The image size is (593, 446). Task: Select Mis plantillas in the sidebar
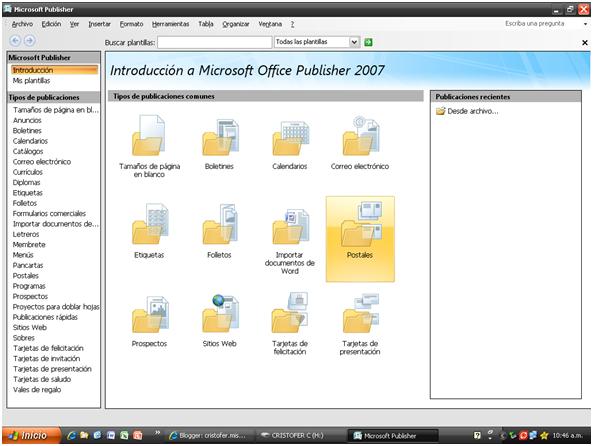[31, 81]
